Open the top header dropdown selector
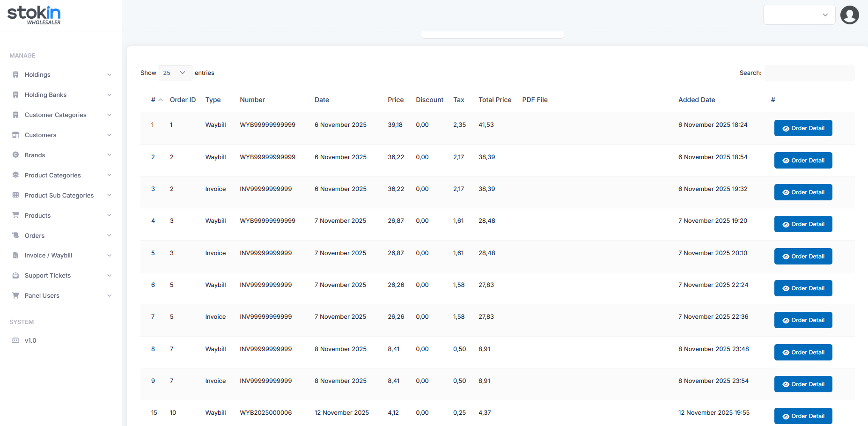 click(x=799, y=15)
